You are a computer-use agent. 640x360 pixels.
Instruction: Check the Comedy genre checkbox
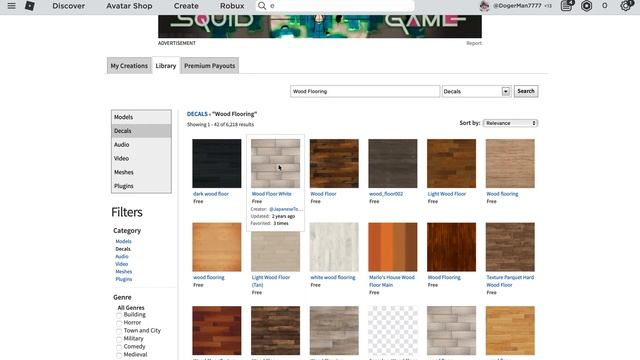coord(119,347)
